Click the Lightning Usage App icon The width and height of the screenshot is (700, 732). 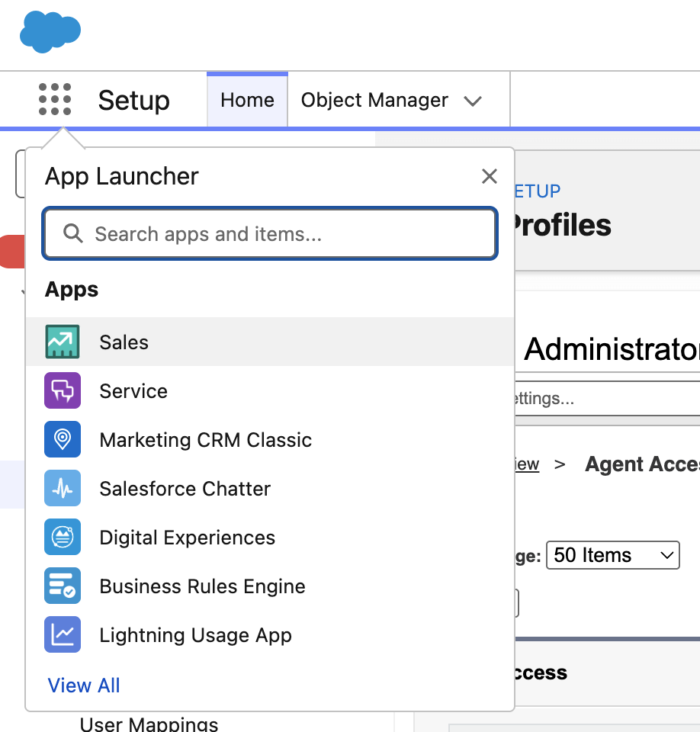pyautogui.click(x=62, y=634)
